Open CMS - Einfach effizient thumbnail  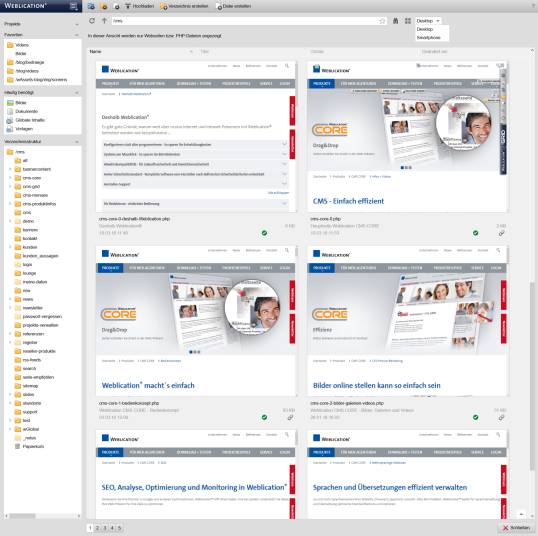407,137
